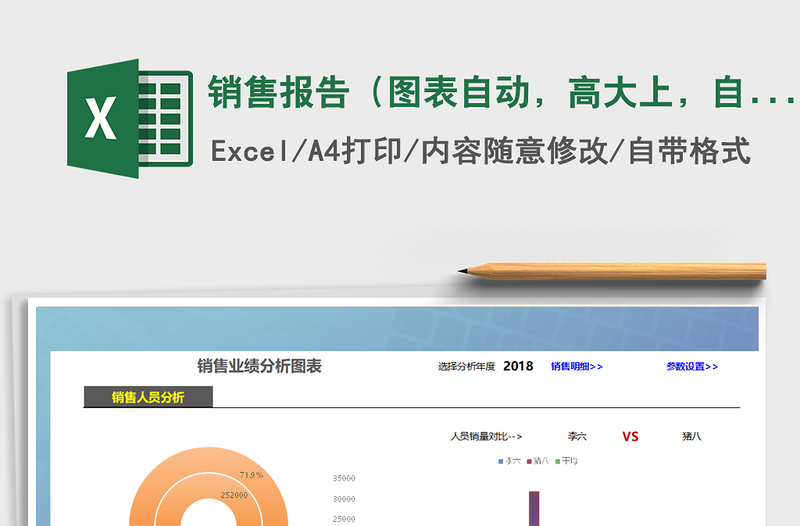800x526 pixels.
Task: Select the 猪八 legend entry
Action: [538, 461]
